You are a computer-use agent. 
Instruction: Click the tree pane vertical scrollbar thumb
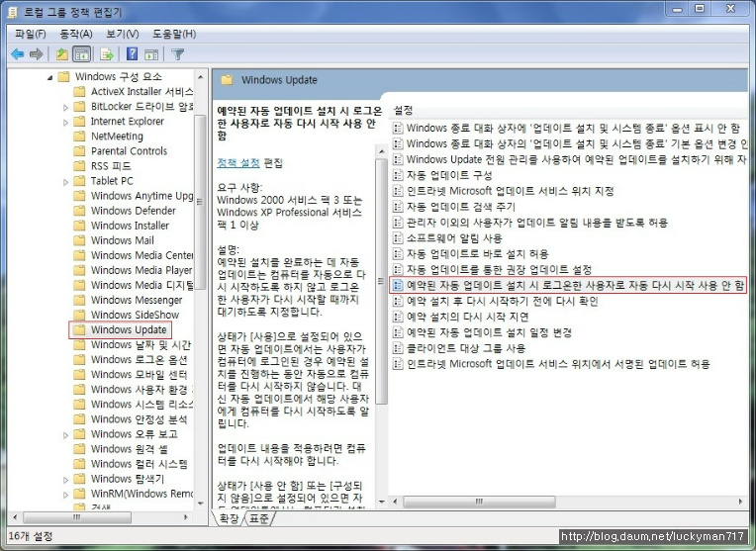coord(200,202)
